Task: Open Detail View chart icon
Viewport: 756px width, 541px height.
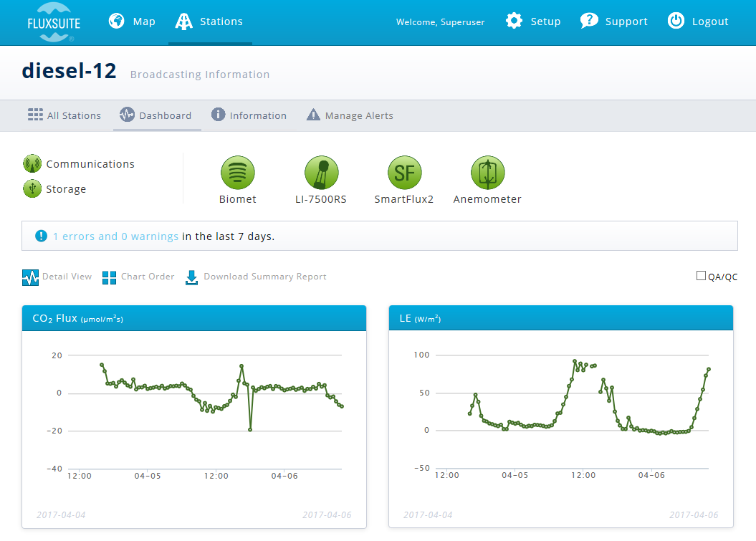Action: pos(30,277)
